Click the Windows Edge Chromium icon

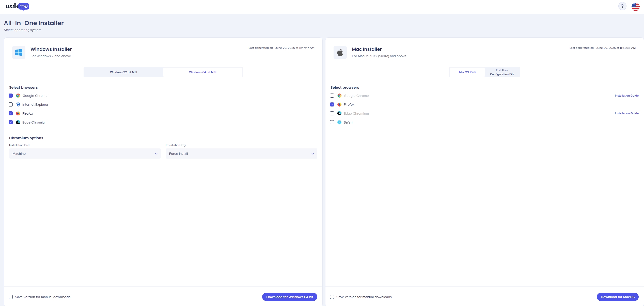pyautogui.click(x=18, y=122)
